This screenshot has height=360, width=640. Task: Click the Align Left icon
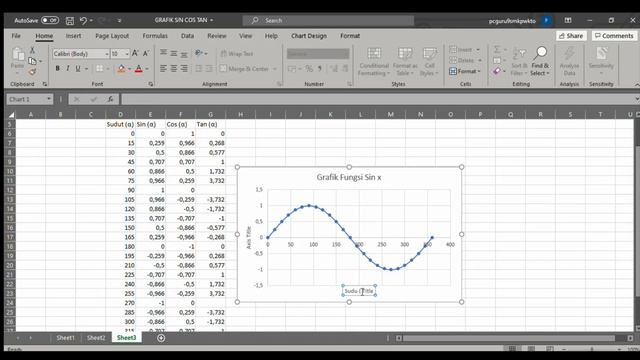[x=163, y=69]
